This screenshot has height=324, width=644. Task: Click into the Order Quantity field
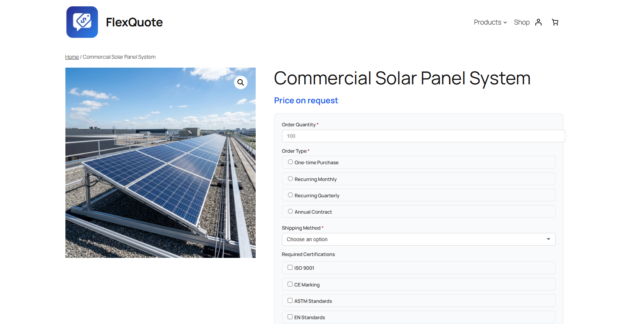coord(423,136)
